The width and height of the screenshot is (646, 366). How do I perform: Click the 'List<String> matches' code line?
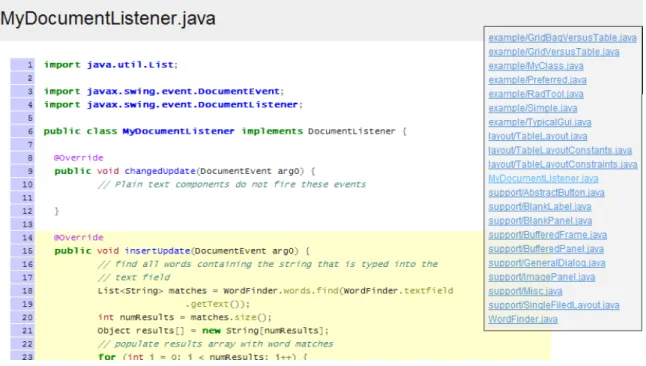(x=275, y=291)
